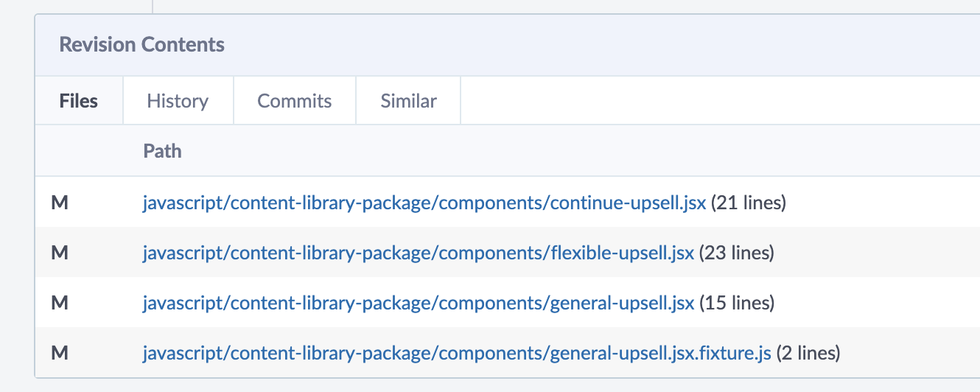Click the (21 lines) count text

tap(749, 203)
